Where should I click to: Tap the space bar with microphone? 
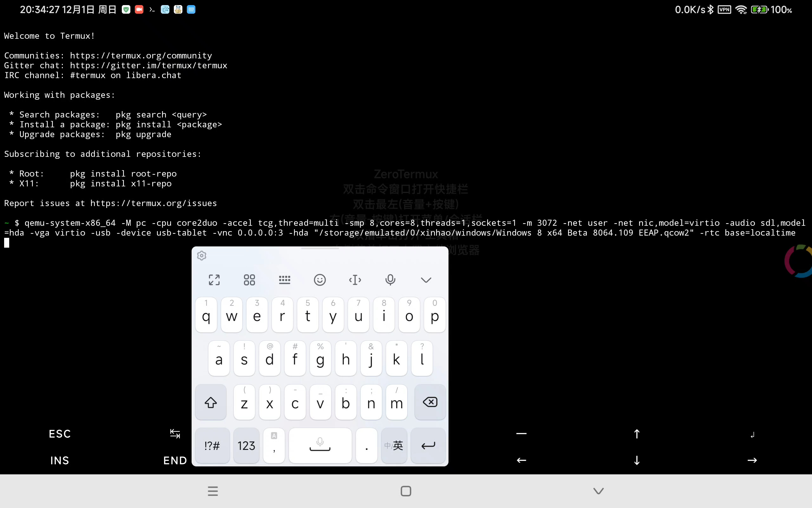click(x=320, y=445)
